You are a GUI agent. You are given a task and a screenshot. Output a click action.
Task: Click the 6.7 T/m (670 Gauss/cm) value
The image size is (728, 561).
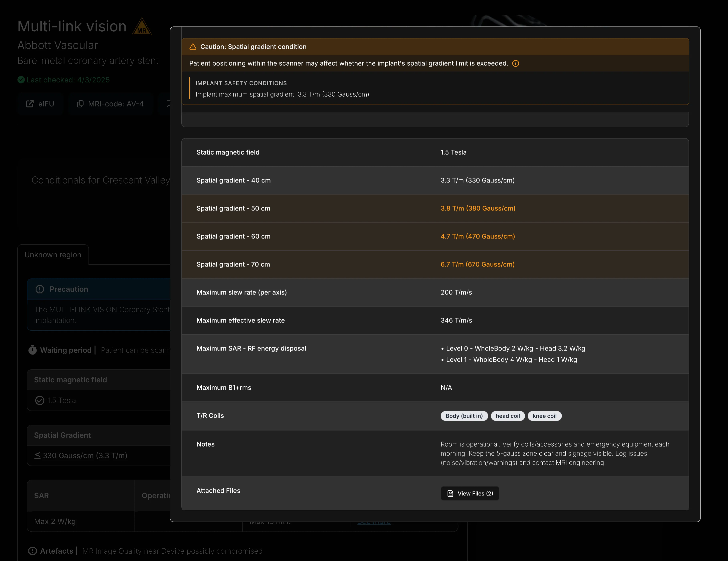tap(478, 264)
